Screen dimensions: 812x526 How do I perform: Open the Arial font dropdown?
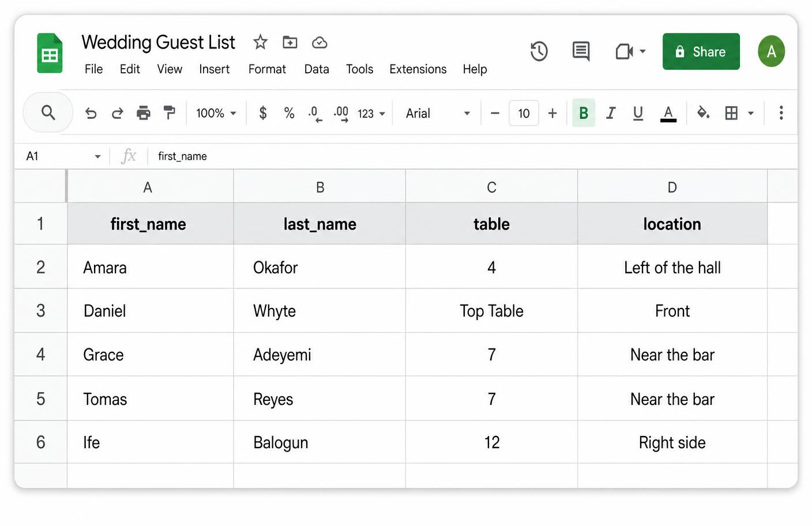(438, 113)
